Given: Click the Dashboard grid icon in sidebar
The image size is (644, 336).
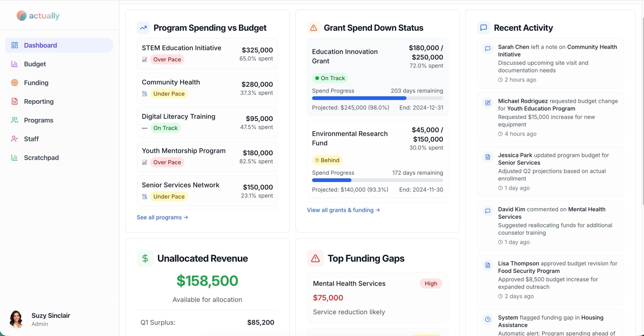Looking at the screenshot, I should (x=15, y=45).
